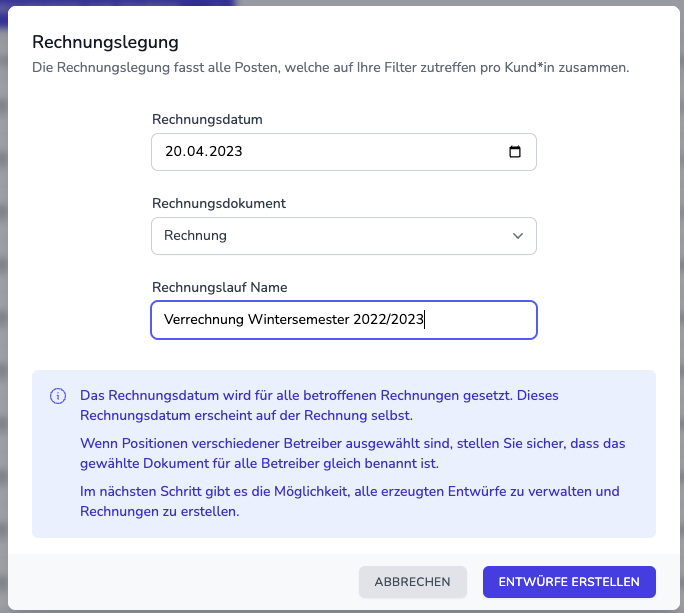The height and width of the screenshot is (613, 684).
Task: Expand the Rechnungsdokument chevron arrow
Action: click(x=517, y=236)
